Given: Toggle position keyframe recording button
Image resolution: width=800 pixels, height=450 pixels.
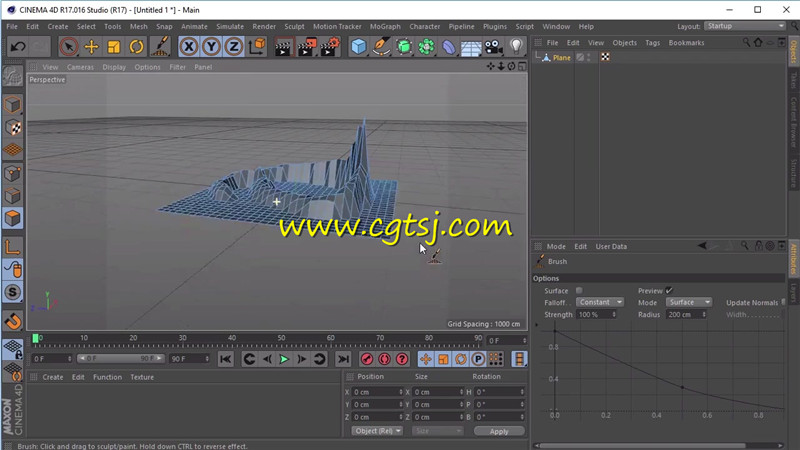Looking at the screenshot, I should [x=426, y=359].
